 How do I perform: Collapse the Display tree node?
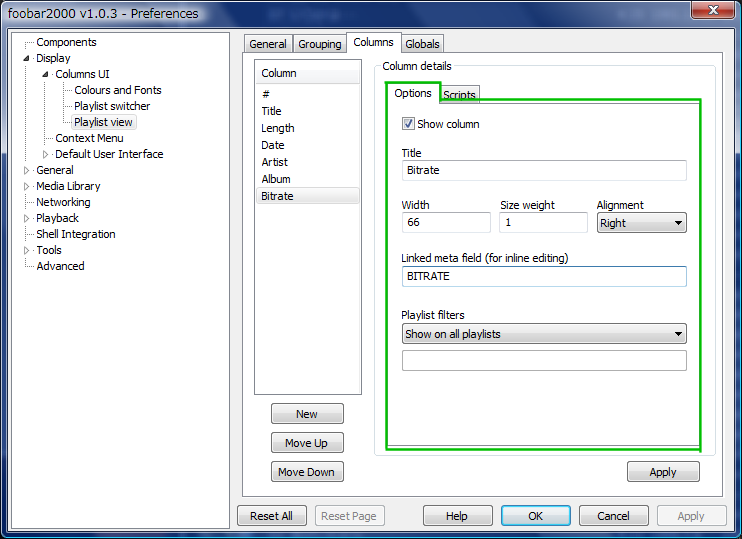pos(26,58)
